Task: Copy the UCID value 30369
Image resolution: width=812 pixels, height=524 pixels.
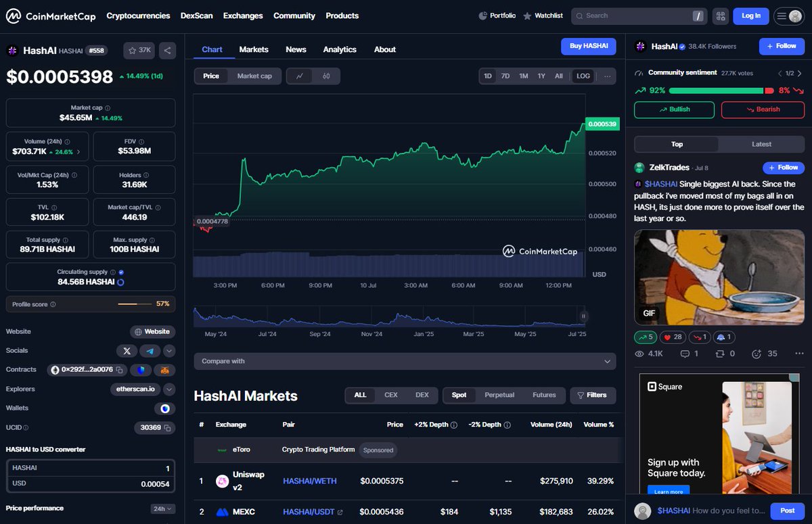Action: [168, 428]
